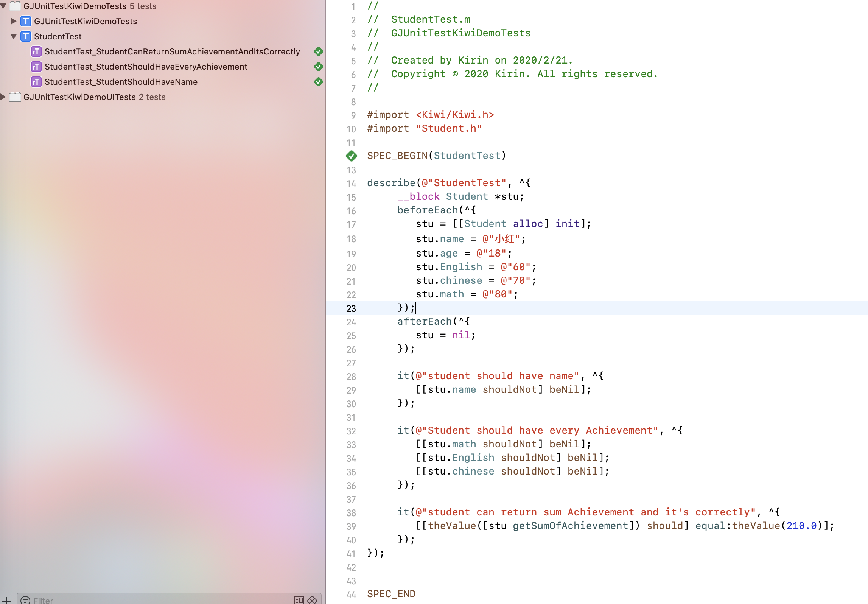Image resolution: width=868 pixels, height=604 pixels.
Task: Click passed status icon for StudentShouldHaveName test
Action: (319, 82)
